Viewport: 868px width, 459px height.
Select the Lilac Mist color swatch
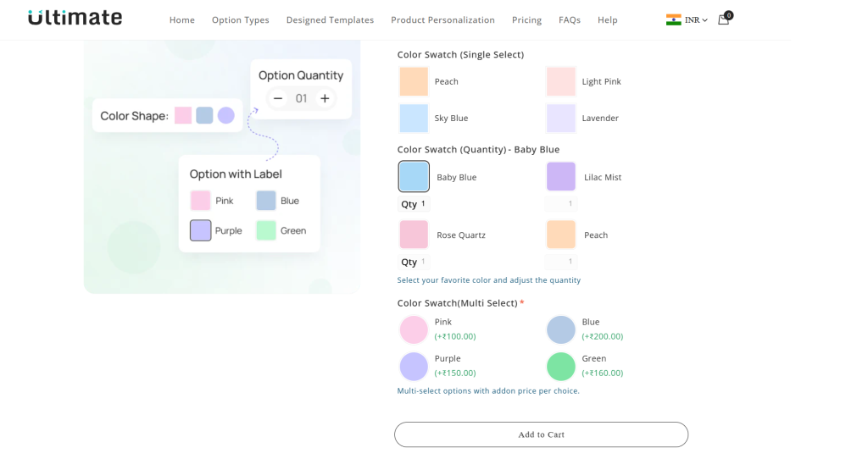pos(561,176)
